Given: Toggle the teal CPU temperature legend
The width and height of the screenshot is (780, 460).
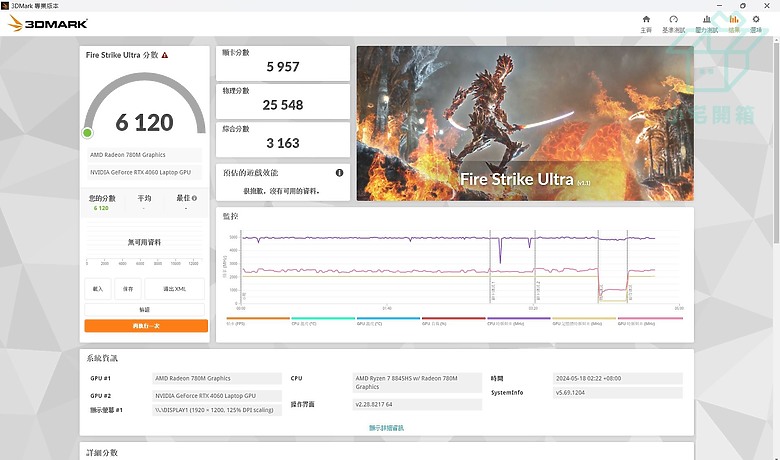Looking at the screenshot, I should [x=323, y=321].
